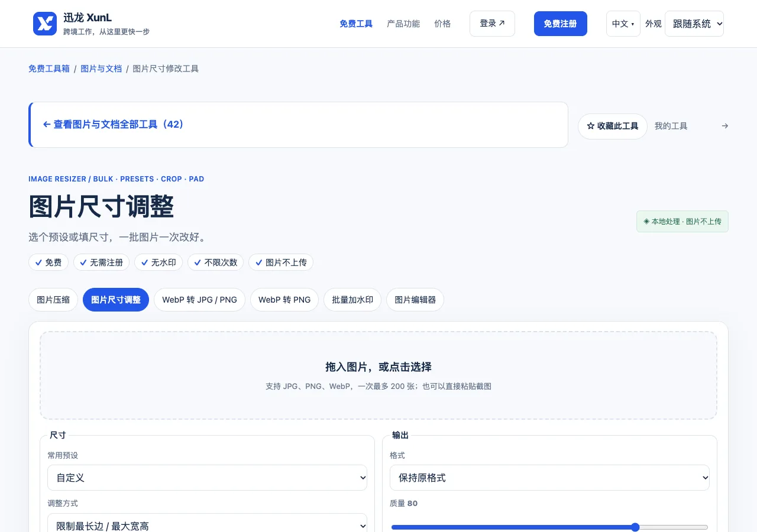Switch to 图片压缩 tool tab
Image resolution: width=757 pixels, height=532 pixels.
[53, 300]
